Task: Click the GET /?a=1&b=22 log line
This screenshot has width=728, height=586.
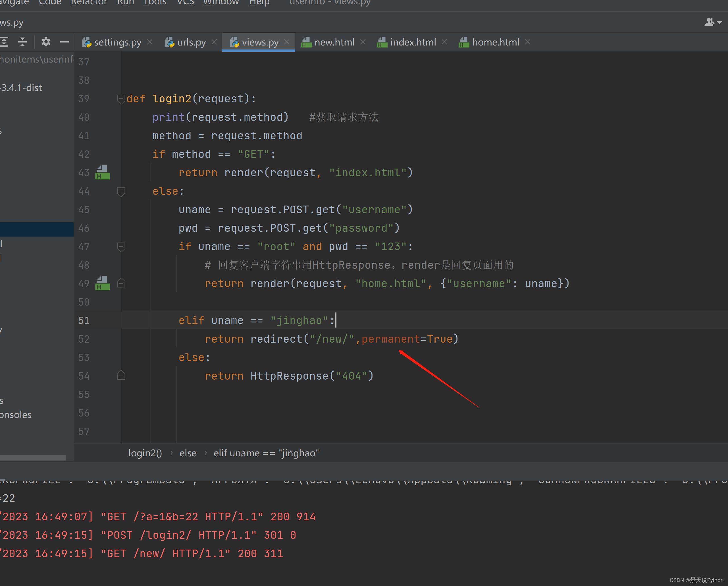Action: point(157,517)
